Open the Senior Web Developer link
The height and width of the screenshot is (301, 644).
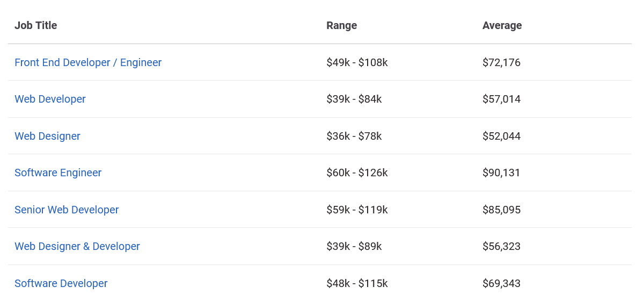[67, 210]
